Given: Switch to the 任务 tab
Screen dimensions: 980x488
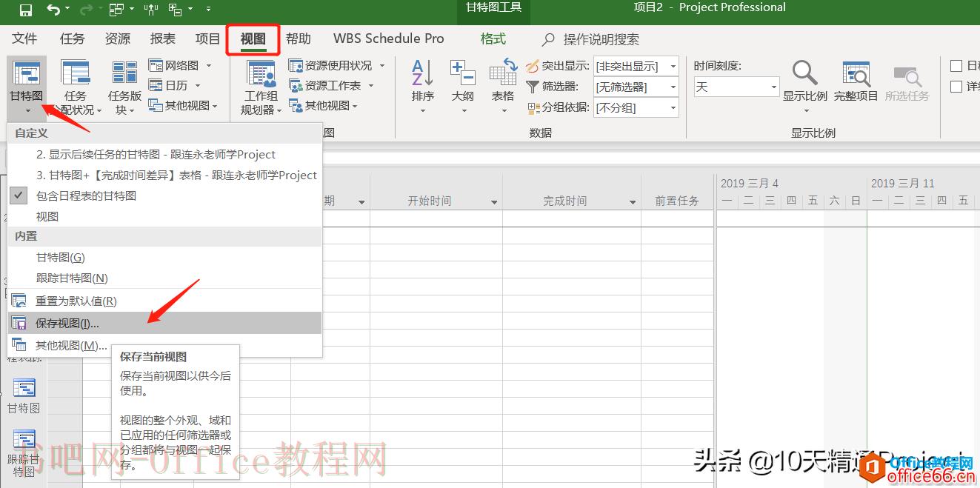Looking at the screenshot, I should 72,39.
